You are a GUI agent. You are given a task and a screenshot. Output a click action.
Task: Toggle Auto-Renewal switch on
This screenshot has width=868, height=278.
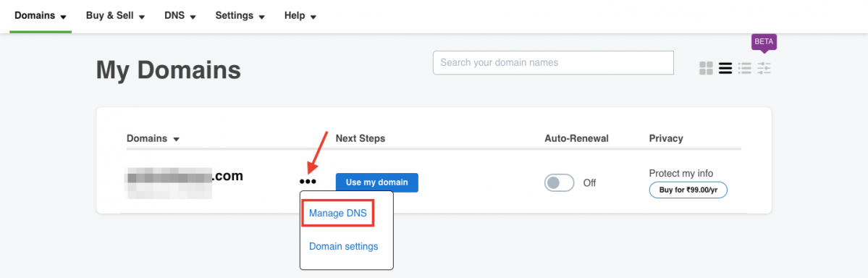click(x=559, y=182)
